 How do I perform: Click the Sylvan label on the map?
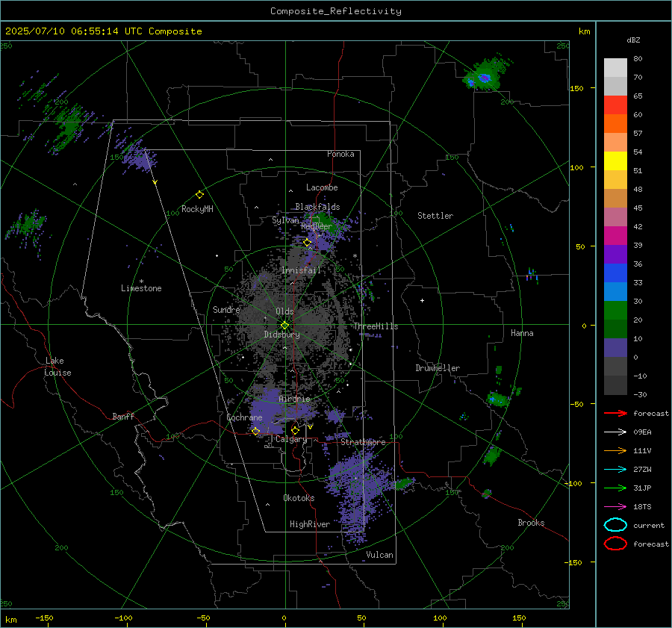[285, 220]
